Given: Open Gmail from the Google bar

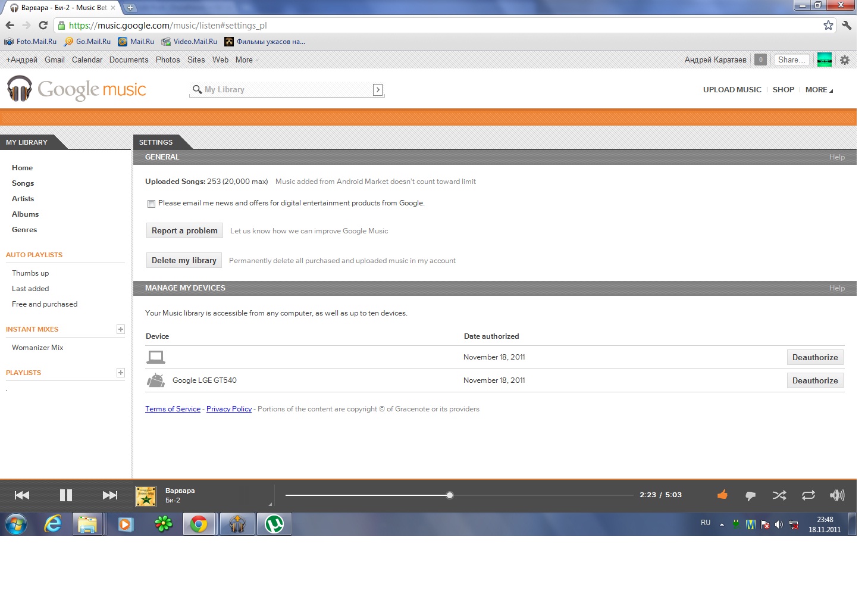Looking at the screenshot, I should (55, 60).
